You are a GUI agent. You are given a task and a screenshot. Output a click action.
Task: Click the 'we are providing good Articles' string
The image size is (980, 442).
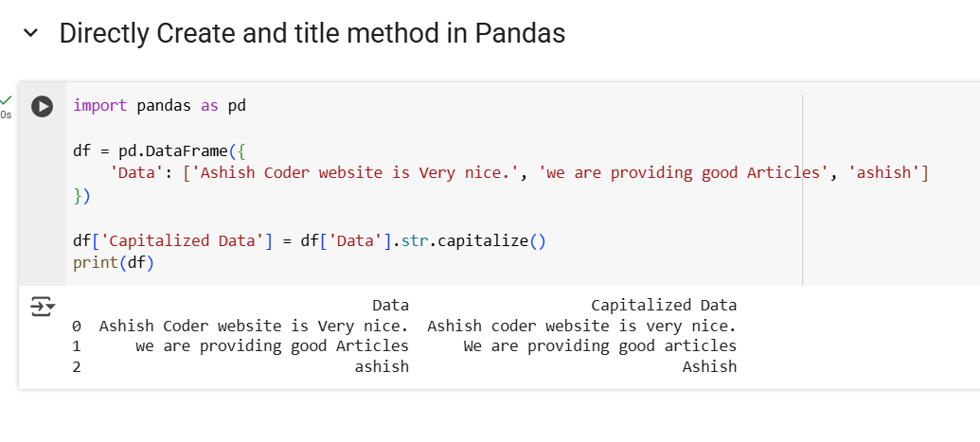679,173
